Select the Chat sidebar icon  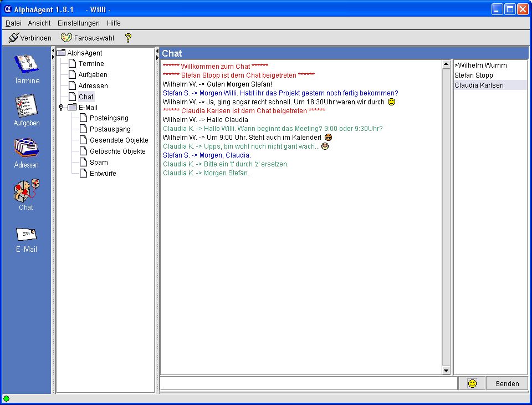pyautogui.click(x=27, y=194)
